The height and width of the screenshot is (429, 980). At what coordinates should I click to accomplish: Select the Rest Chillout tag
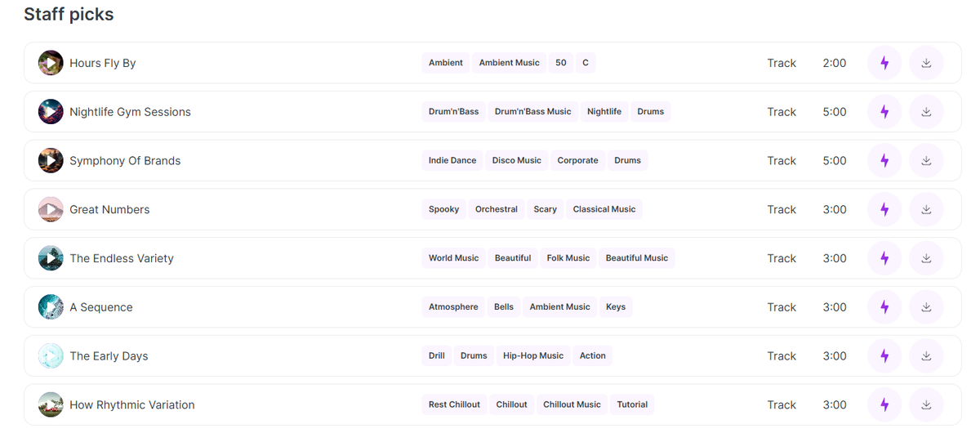coord(454,405)
